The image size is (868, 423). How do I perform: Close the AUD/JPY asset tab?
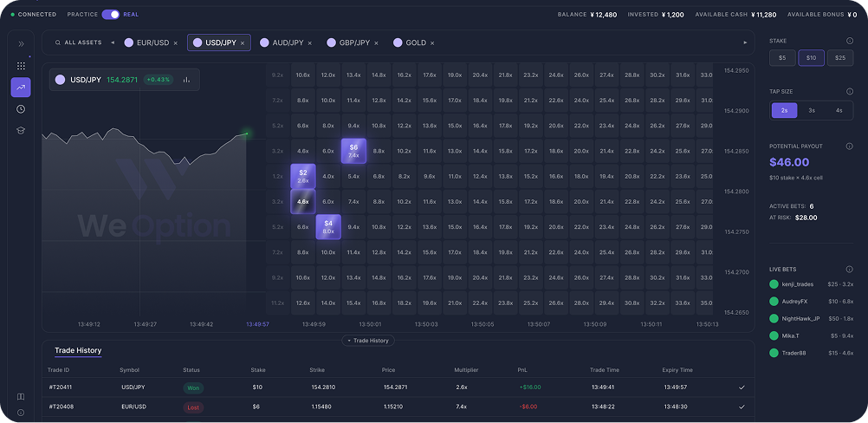click(x=310, y=43)
